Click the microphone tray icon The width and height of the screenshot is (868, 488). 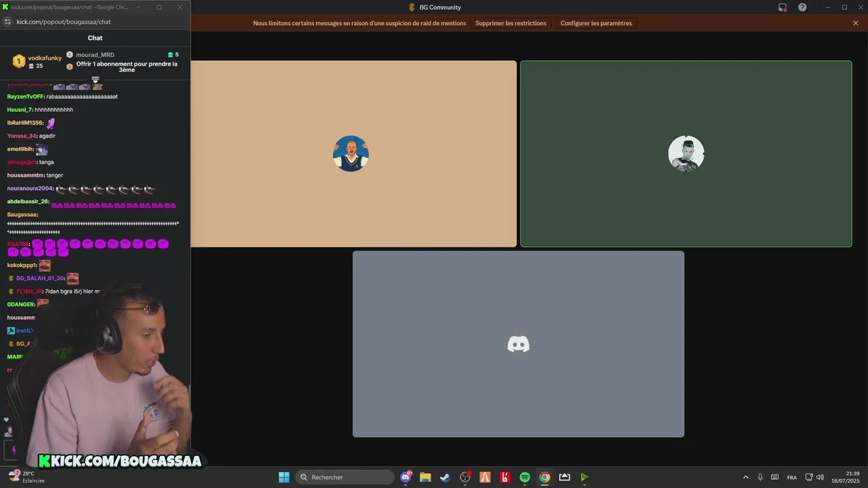tap(760, 477)
